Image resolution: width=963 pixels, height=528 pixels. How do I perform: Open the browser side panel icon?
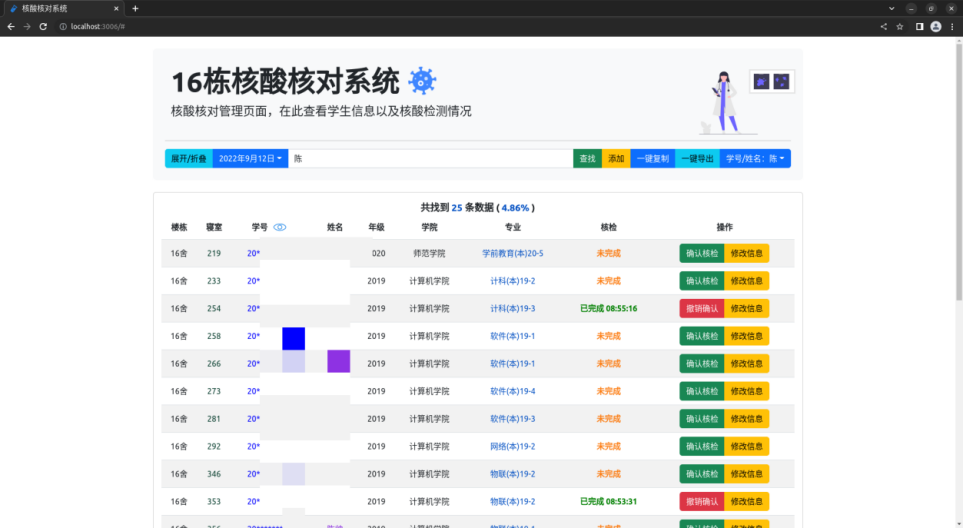919,26
